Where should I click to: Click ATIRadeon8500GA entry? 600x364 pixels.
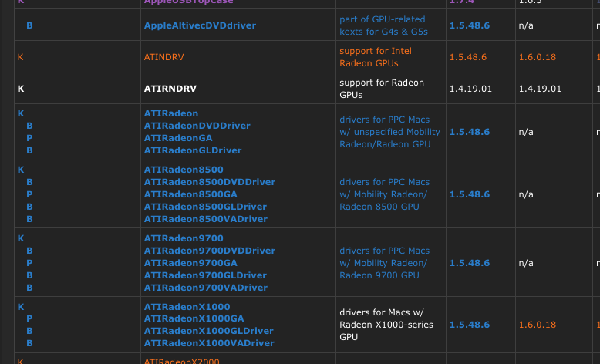click(x=190, y=194)
